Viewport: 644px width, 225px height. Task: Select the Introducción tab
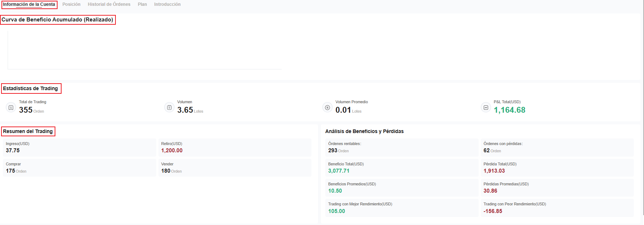(167, 4)
